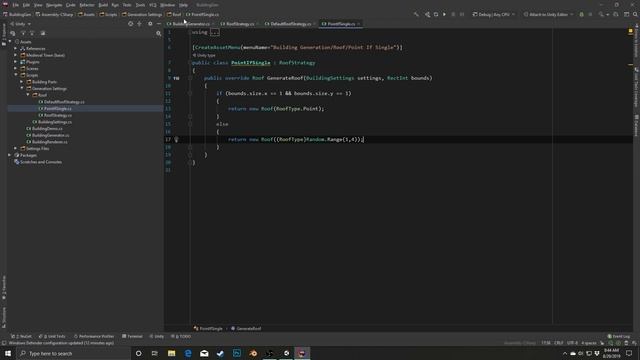Open Unity from the taskbar

(286, 353)
